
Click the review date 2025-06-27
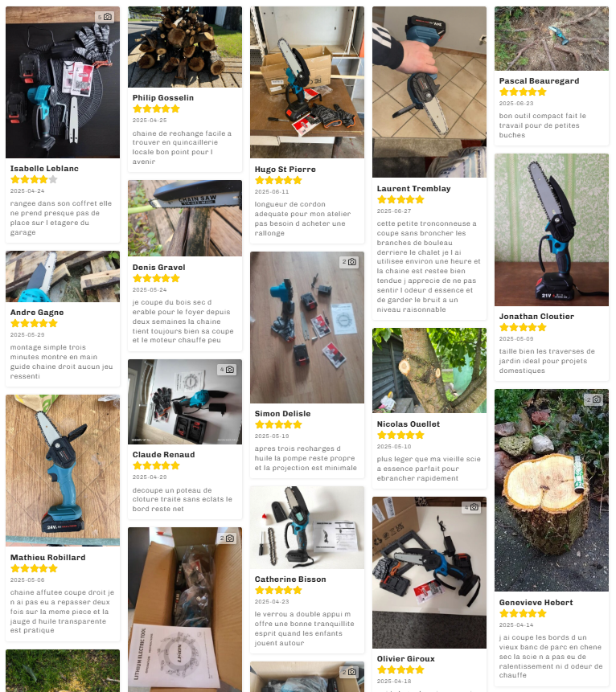[394, 211]
